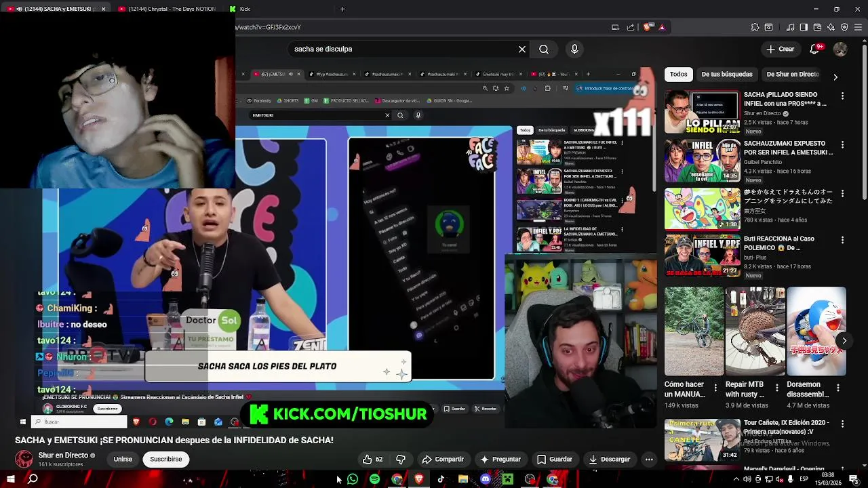Toggle the Brave sidebar panel
868x488 pixels.
pyautogui.click(x=804, y=27)
